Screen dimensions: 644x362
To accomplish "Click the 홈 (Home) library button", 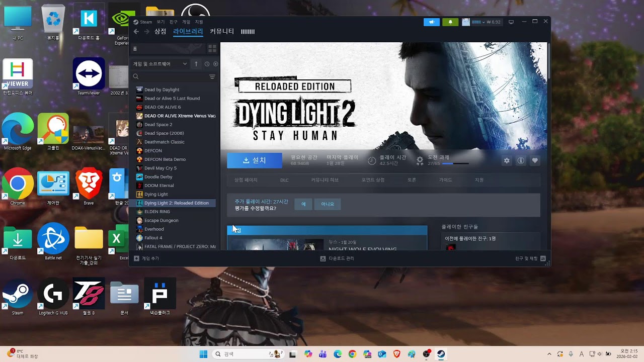I will tap(168, 49).
